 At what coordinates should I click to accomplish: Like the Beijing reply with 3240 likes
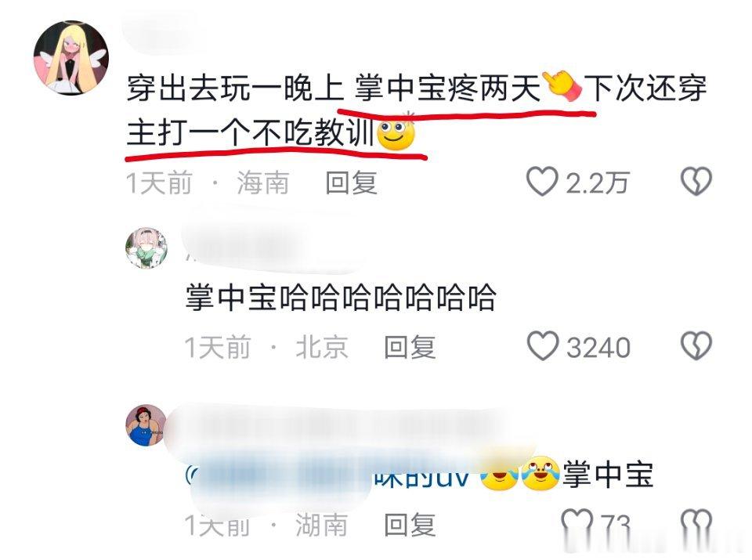click(x=542, y=345)
